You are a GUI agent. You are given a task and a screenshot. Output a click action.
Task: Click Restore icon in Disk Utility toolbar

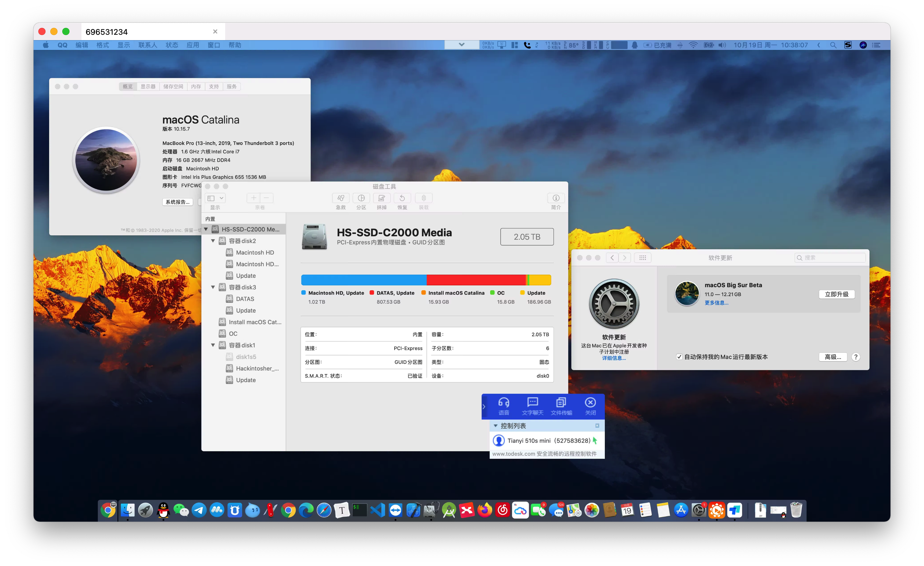(402, 198)
